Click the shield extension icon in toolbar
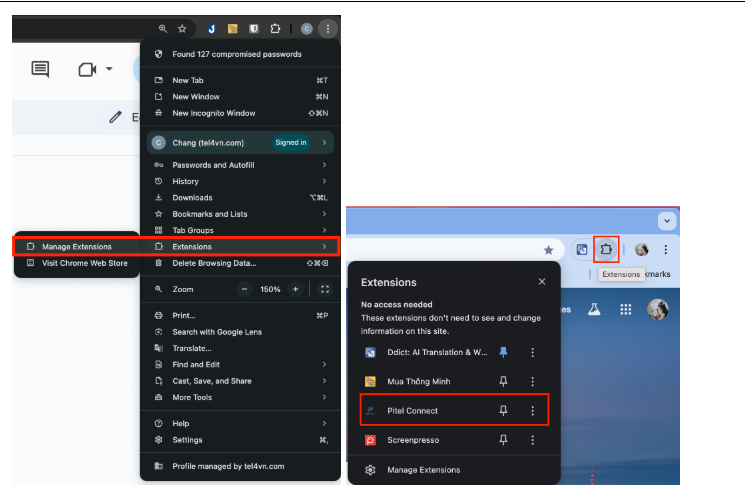This screenshot has height=498, width=745. [254, 29]
